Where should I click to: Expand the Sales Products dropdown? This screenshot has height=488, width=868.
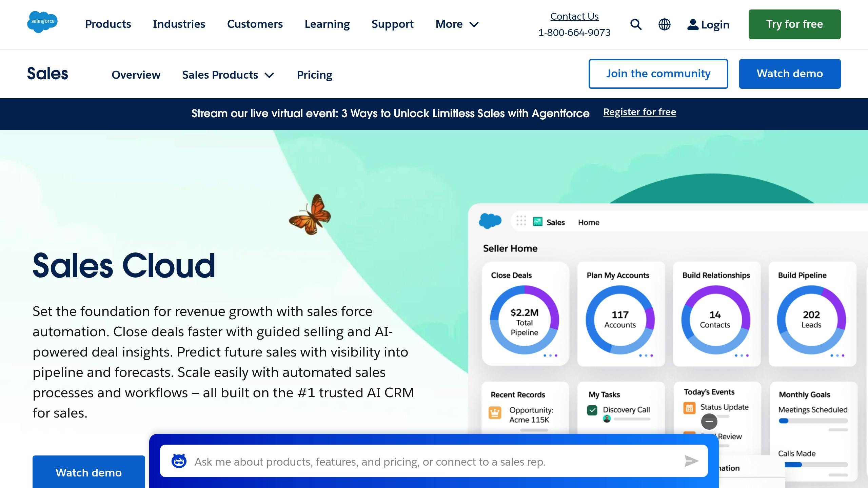coord(228,75)
